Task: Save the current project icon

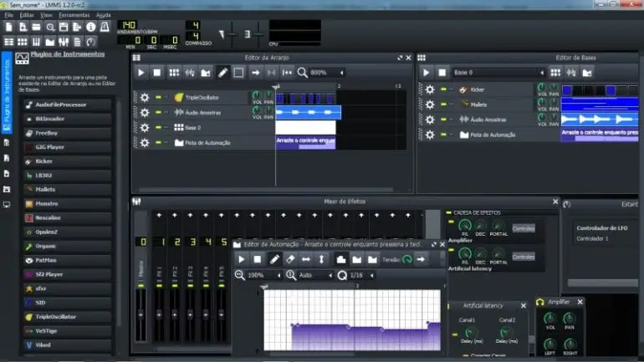Action: click(64, 27)
